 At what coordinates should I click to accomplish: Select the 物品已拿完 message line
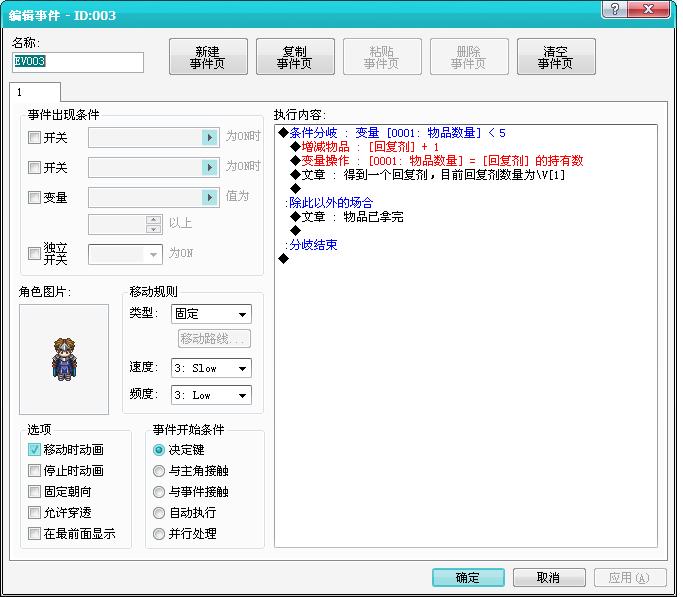pos(347,216)
